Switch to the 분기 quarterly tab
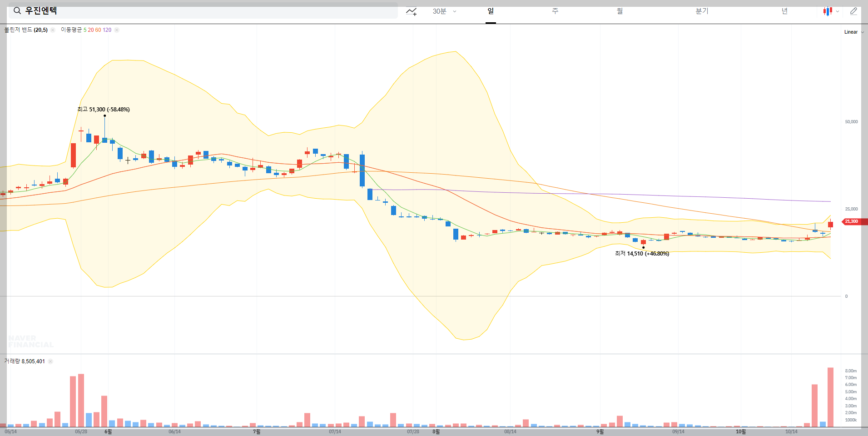 pyautogui.click(x=702, y=11)
